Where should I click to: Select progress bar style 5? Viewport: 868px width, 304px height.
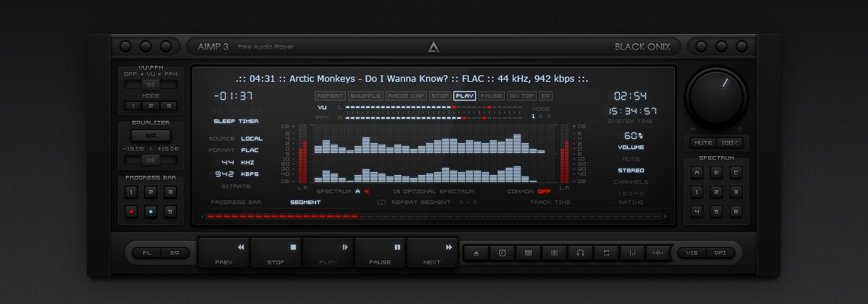[169, 212]
